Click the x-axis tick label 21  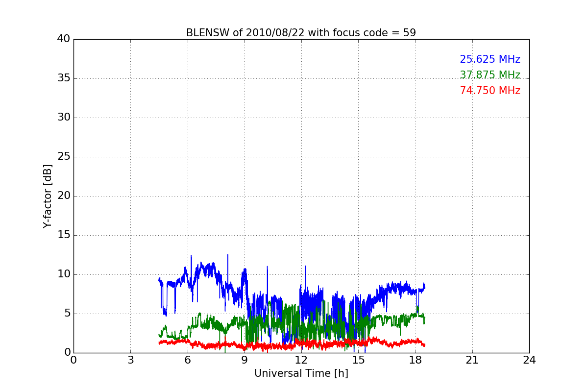pos(472,360)
